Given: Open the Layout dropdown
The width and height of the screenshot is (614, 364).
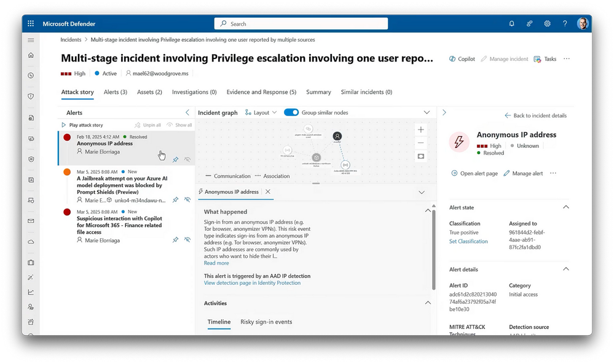Looking at the screenshot, I should point(261,112).
